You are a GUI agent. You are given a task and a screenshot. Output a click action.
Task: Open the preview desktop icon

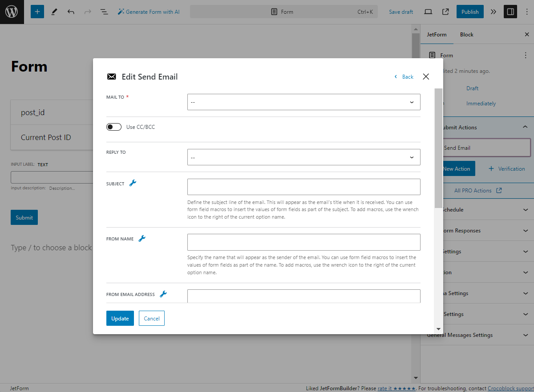428,12
